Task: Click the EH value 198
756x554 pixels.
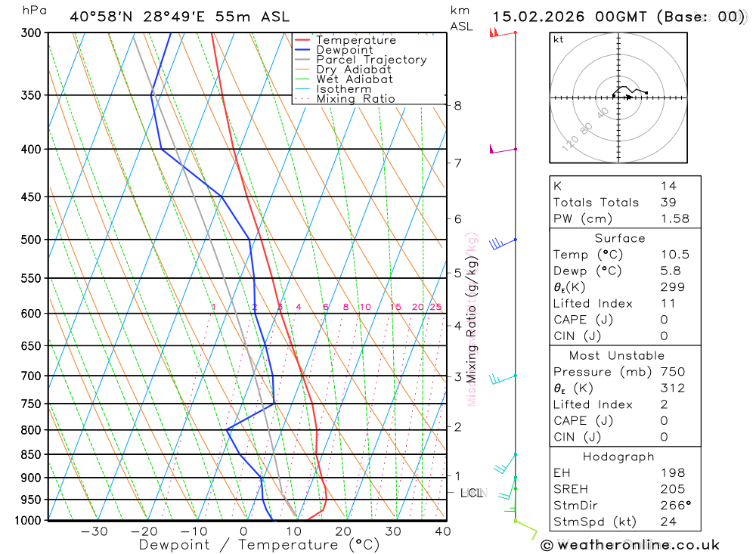Action: pos(673,473)
